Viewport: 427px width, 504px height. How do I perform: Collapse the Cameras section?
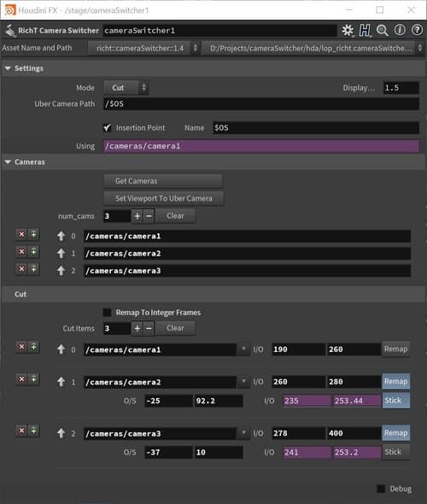click(8, 162)
